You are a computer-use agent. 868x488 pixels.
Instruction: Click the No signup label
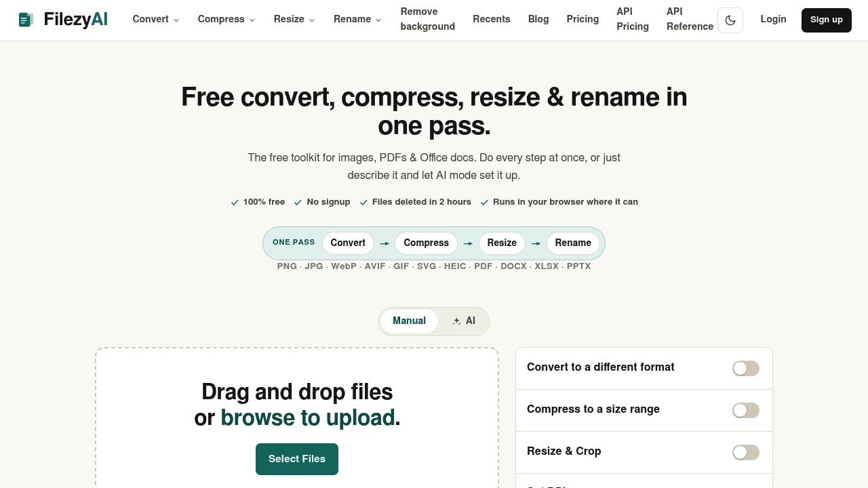pyautogui.click(x=328, y=202)
